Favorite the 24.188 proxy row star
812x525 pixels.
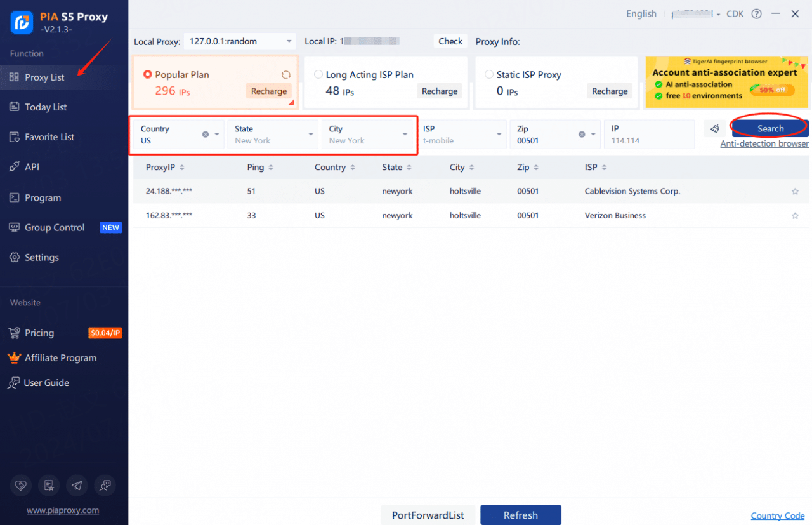[795, 192]
